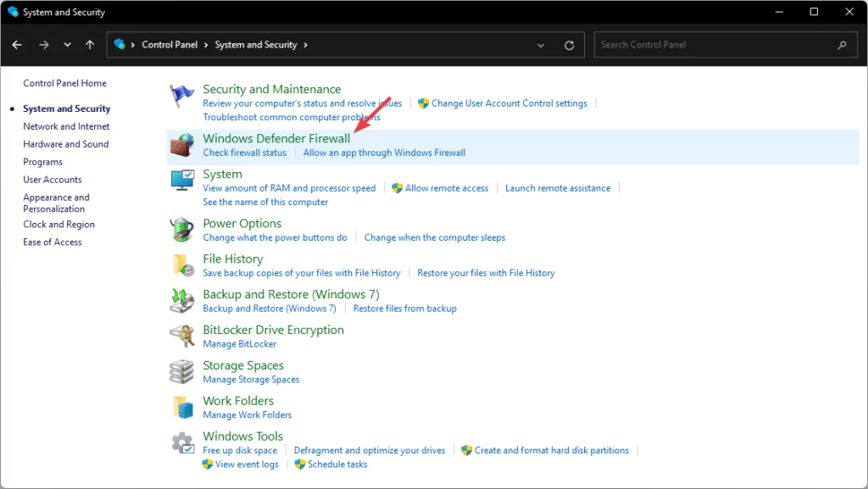Open the Check firewall status link
This screenshot has width=868, height=489.
[245, 153]
